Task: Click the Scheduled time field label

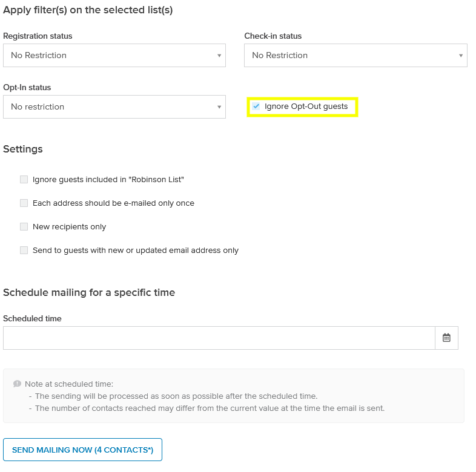Action: pyautogui.click(x=32, y=318)
